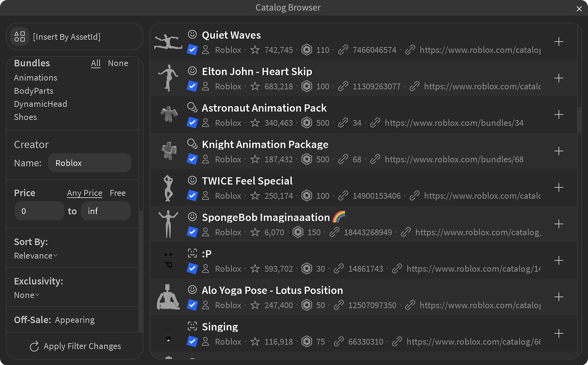Click the Insert By AssetId grid icon
Image resolution: width=588 pixels, height=365 pixels.
20,37
